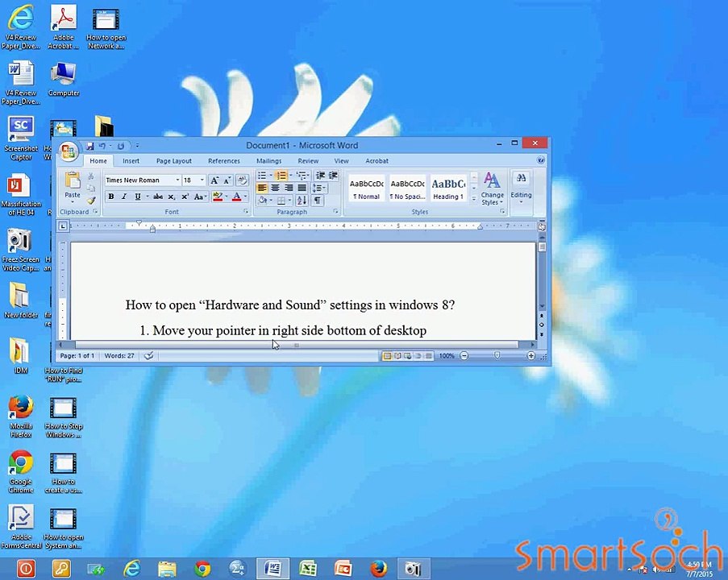This screenshot has height=580, width=728.
Task: Click the Clear Formatting icon
Action: coord(242,180)
